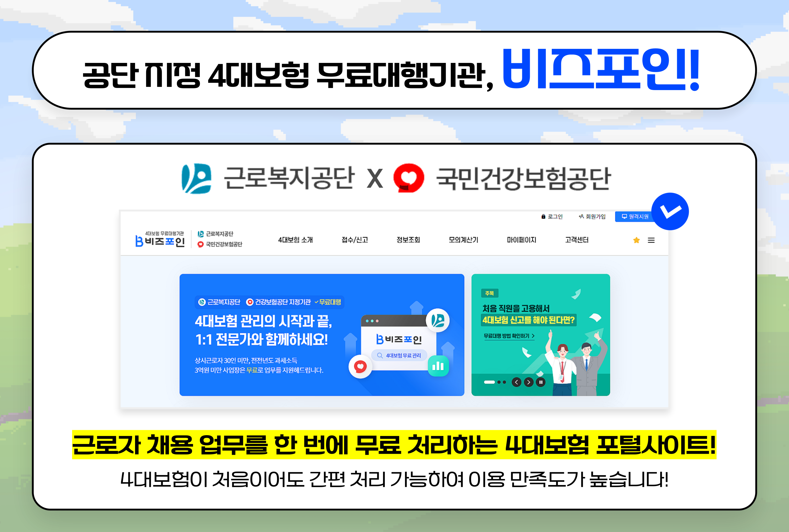Click the red heart icon in banner
The height and width of the screenshot is (532, 789).
coord(360,367)
